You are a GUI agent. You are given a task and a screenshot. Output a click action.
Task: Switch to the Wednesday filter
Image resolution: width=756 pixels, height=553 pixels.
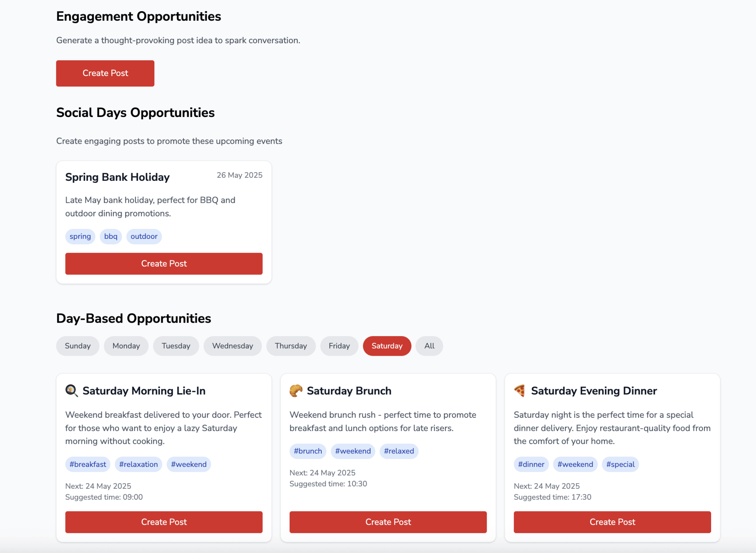pos(232,346)
